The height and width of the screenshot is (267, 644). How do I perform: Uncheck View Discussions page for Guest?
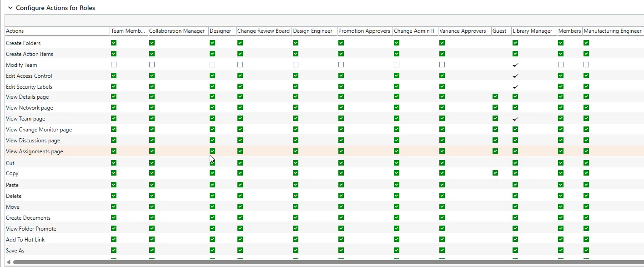[495, 140]
